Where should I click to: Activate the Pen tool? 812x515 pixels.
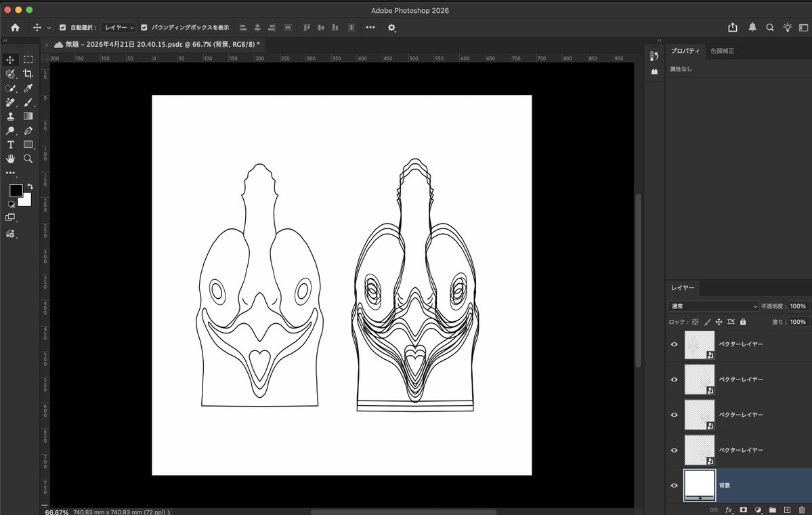coord(28,130)
